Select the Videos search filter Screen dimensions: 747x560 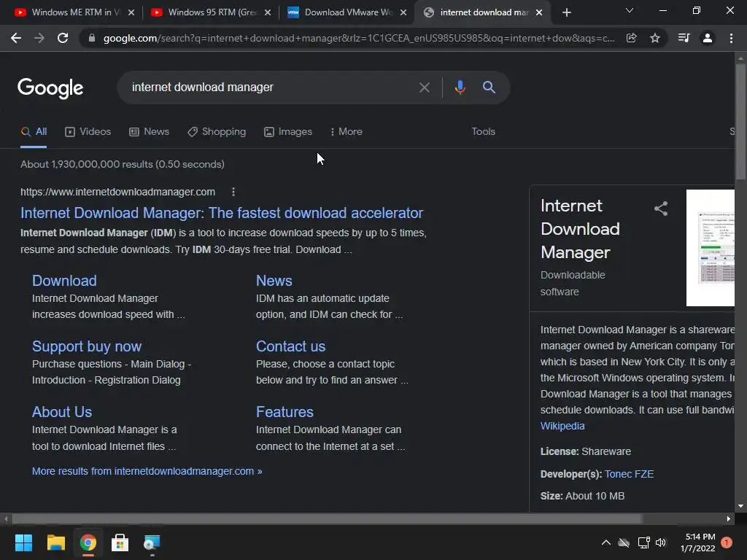tap(88, 132)
